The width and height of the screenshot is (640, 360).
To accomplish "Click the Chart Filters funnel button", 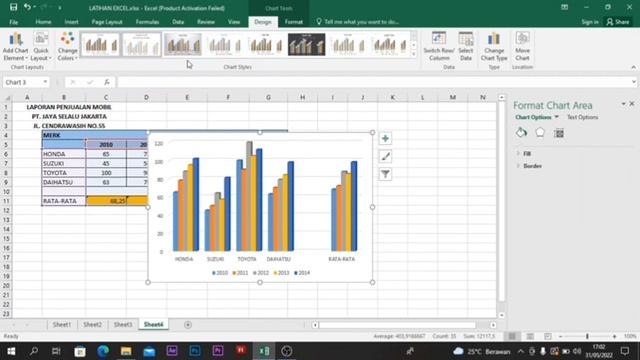I will [x=385, y=174].
